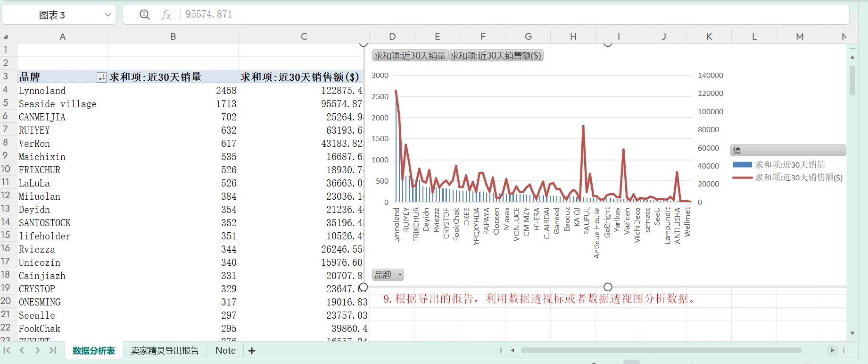Viewport: 868px width, 364px height.
Task: Click vertical scrollbar up arrow
Action: click(852, 57)
